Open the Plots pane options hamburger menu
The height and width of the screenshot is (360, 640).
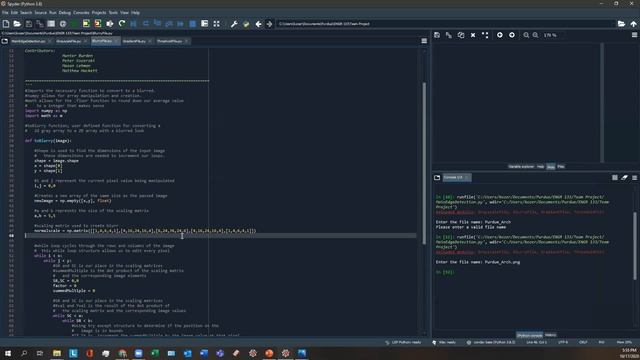coord(634,35)
